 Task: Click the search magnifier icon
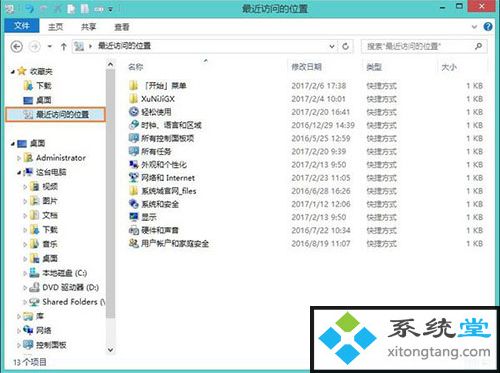[x=478, y=46]
